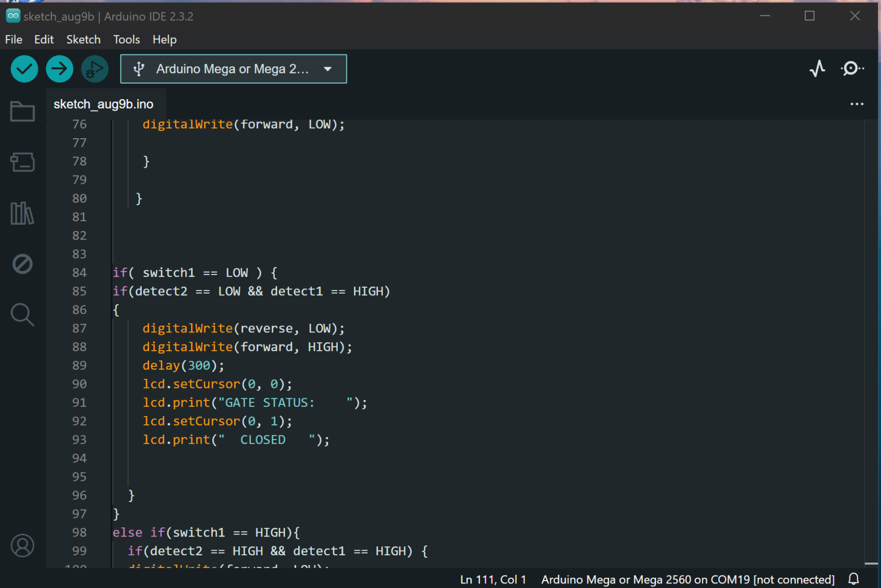Click the Ln 111, Col 1 position indicator

coord(493,579)
